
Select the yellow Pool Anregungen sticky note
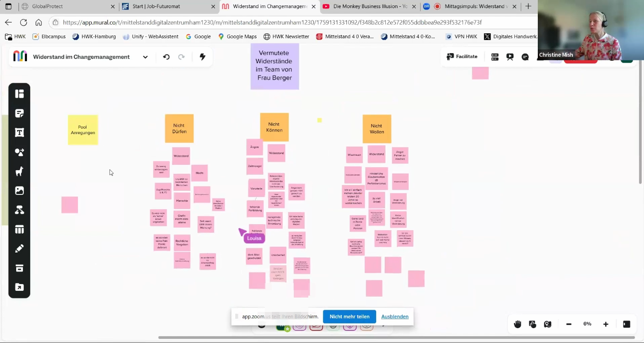tap(83, 130)
